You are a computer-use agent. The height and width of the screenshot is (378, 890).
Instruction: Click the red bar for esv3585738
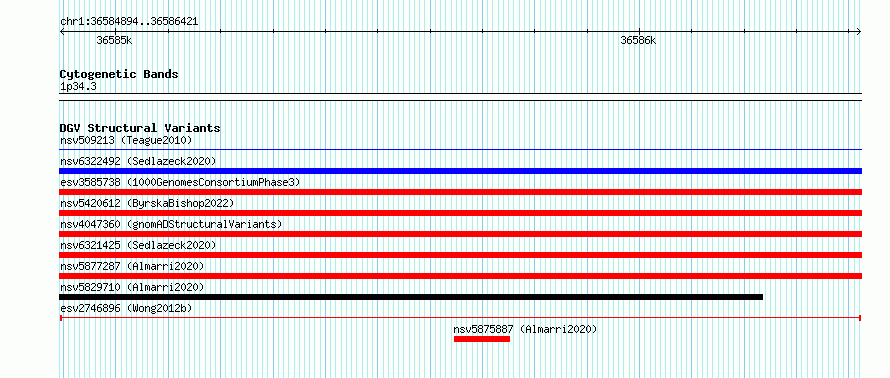tap(460, 192)
